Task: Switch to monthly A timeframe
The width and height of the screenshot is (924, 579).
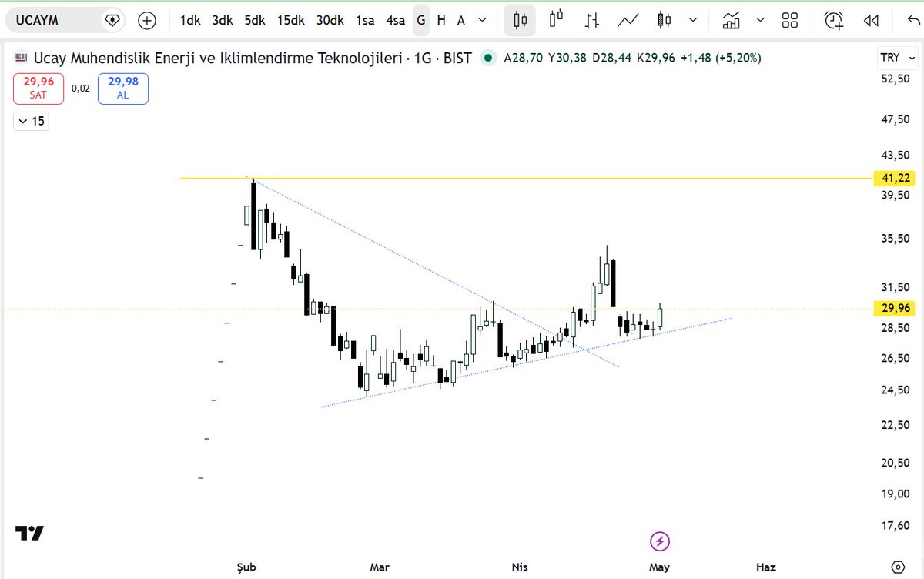Action: click(x=461, y=21)
